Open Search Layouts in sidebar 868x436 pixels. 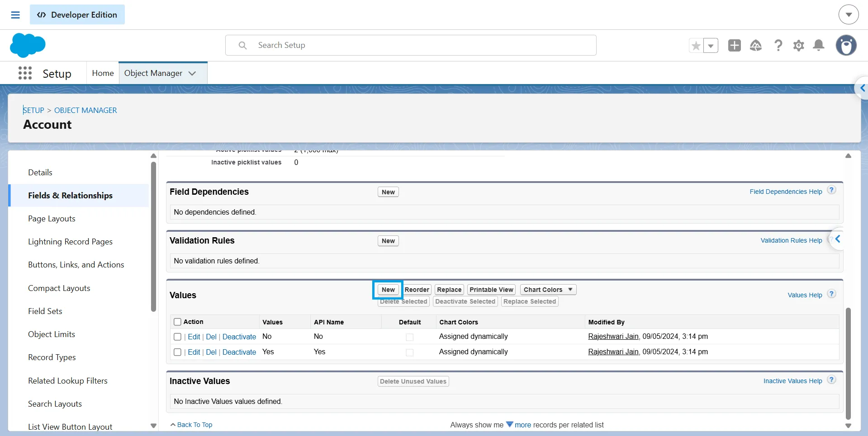[x=55, y=404]
